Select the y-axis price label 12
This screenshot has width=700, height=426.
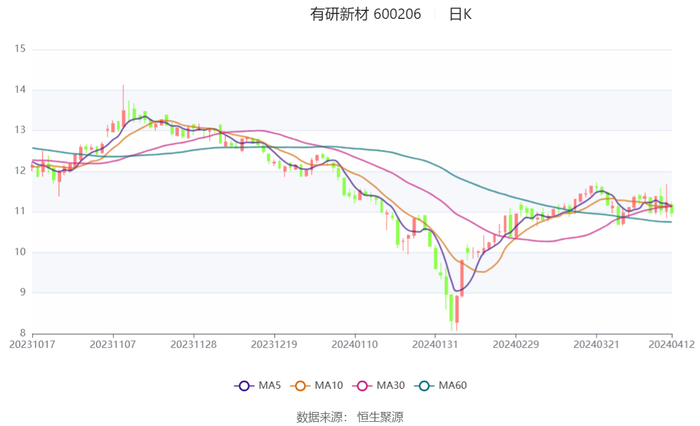click(x=20, y=170)
